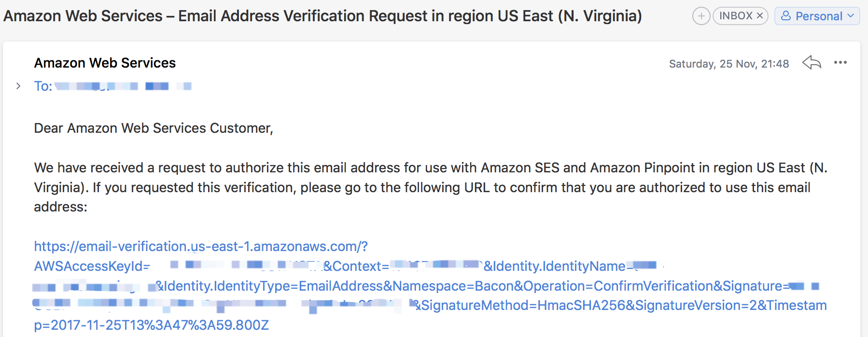Click the reply arrow icon
This screenshot has height=337, width=868.
[x=812, y=63]
